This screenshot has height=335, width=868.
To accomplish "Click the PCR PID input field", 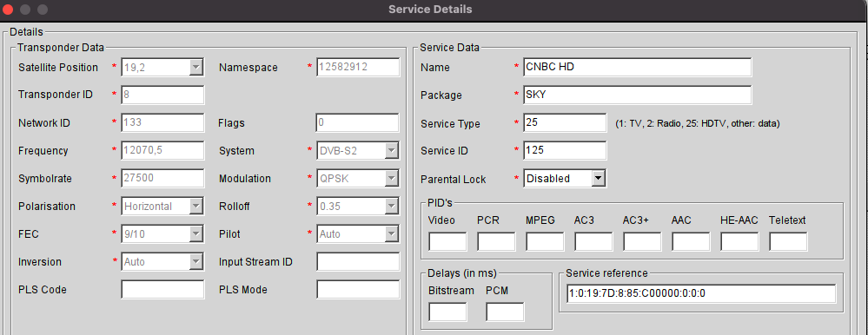I will [x=496, y=241].
